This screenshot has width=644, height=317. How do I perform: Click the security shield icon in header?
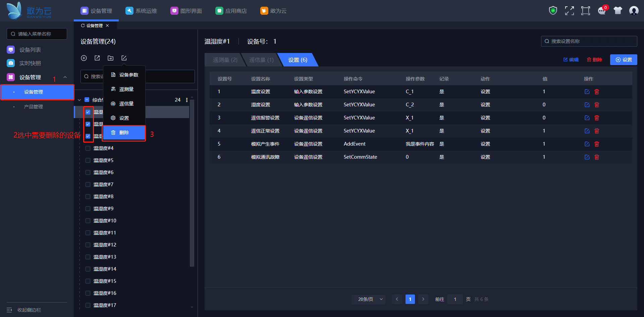tap(553, 11)
